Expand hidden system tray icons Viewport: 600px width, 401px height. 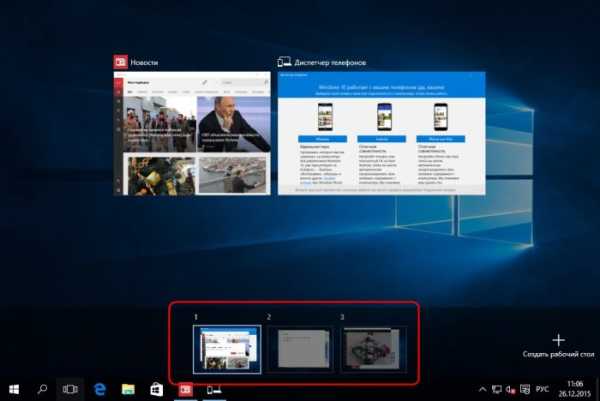pyautogui.click(x=482, y=388)
